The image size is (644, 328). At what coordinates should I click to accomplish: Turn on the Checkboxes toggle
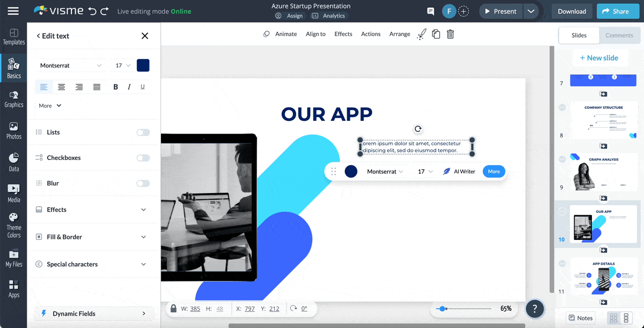click(143, 158)
